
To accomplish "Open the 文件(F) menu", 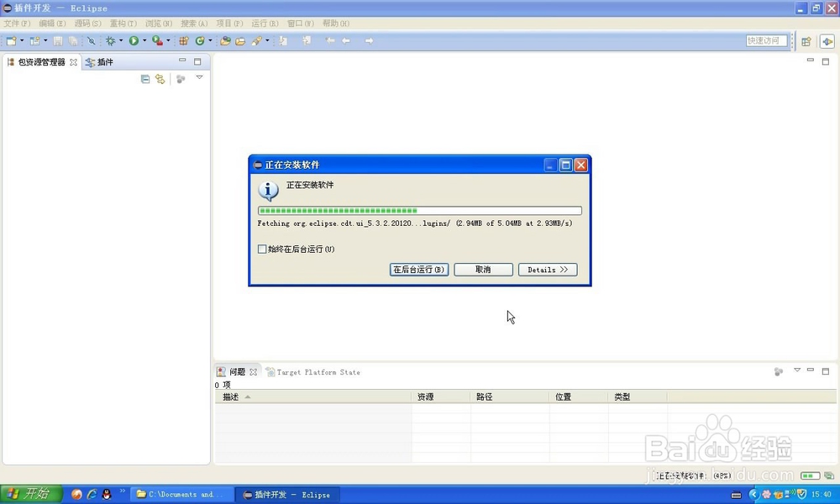I will tap(17, 24).
